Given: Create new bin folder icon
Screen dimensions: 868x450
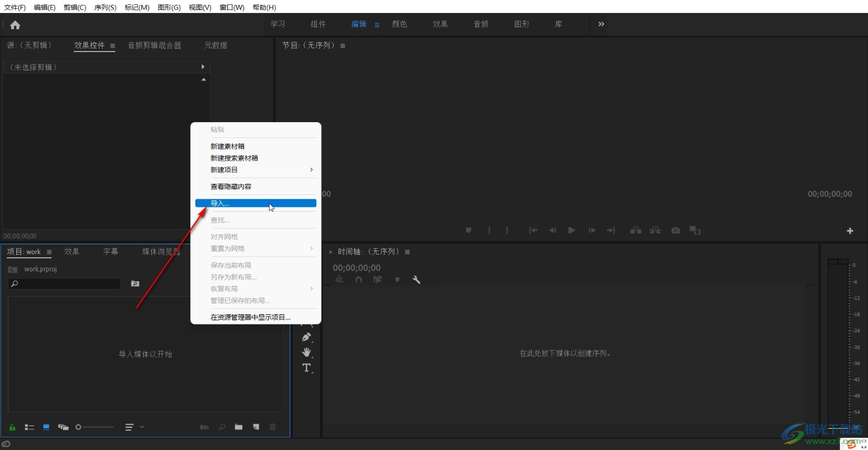Looking at the screenshot, I should click(239, 427).
